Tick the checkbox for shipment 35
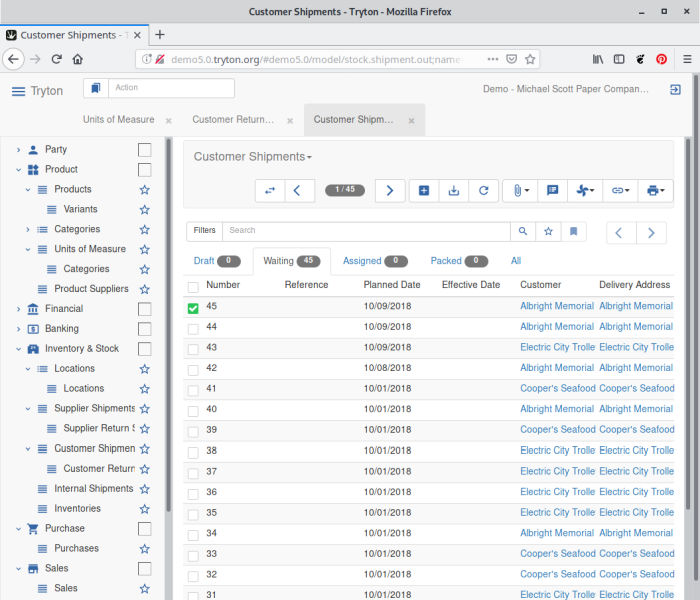Viewport: 700px width, 600px height. pyautogui.click(x=193, y=515)
